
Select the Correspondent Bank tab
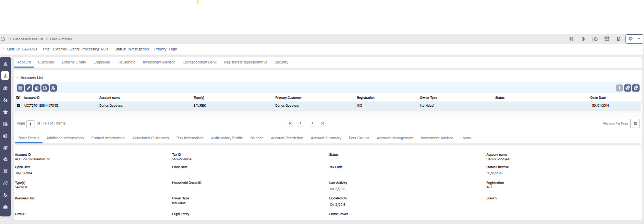199,62
